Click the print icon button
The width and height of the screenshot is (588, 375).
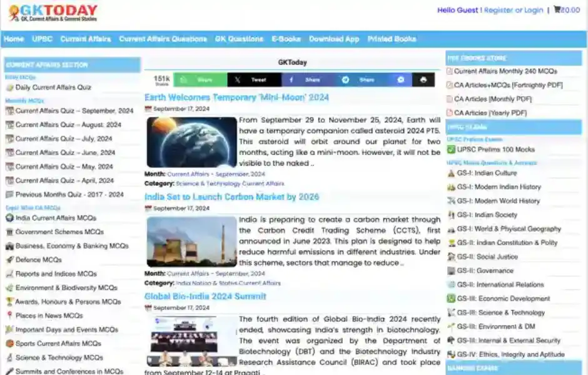click(423, 80)
